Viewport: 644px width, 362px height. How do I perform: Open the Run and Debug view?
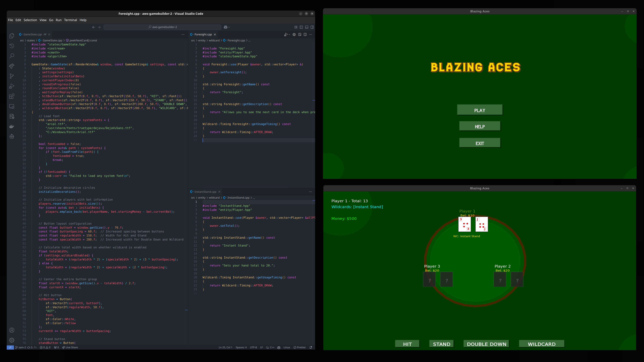tap(12, 86)
